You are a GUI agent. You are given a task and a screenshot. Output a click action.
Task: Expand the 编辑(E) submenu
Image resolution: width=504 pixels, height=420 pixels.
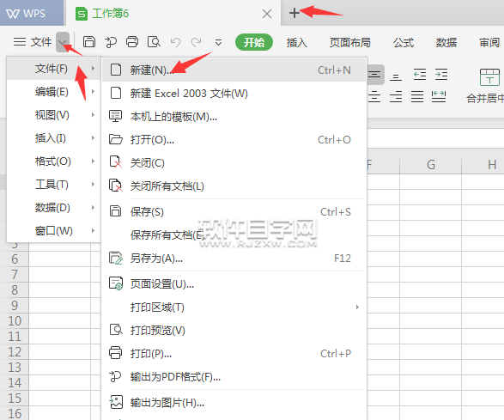pyautogui.click(x=54, y=92)
